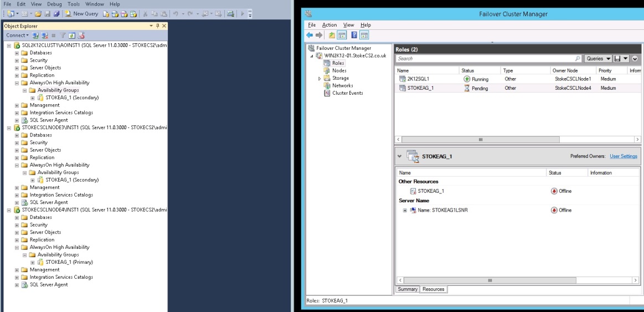Image resolution: width=644 pixels, height=312 pixels.
Task: Sort roles by the Owner Node column header
Action: point(573,71)
